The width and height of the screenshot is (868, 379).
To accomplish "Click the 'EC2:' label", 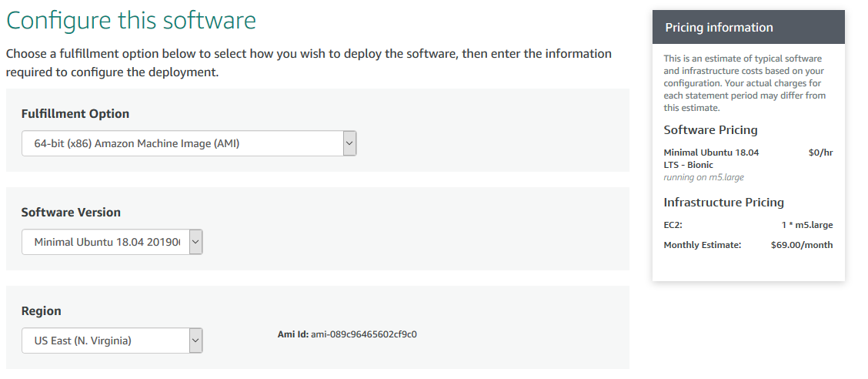I will coord(673,225).
